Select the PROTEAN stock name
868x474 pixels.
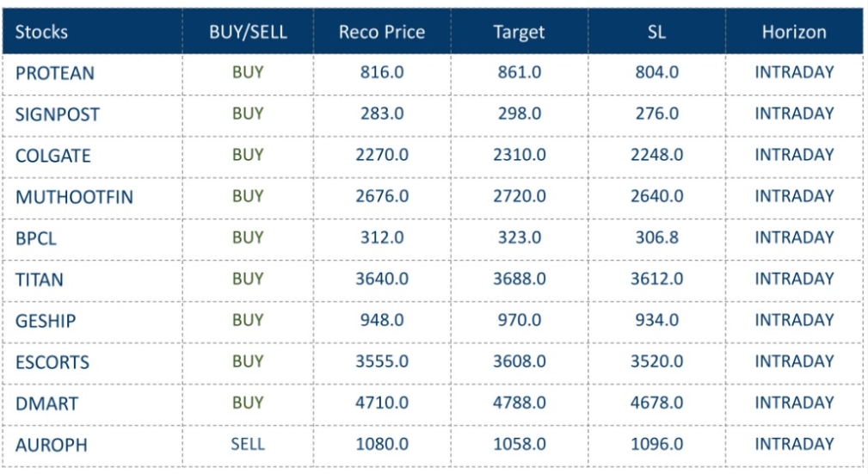tap(54, 73)
